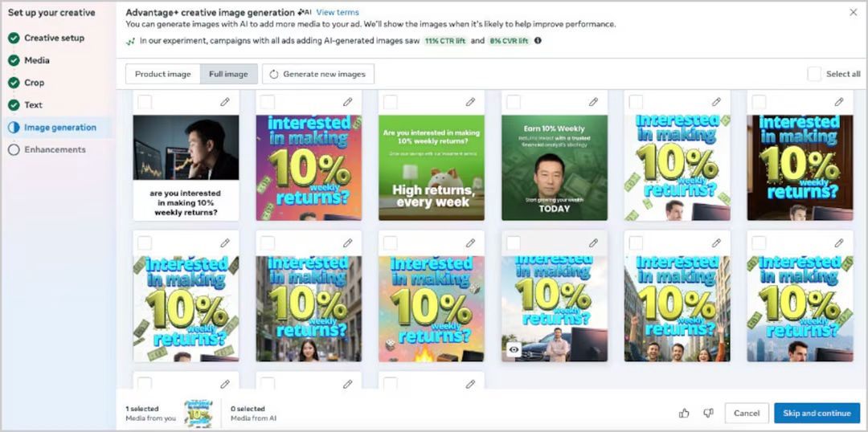This screenshot has height=432, width=868.
Task: Click the thumbs down feedback icon
Action: 708,414
